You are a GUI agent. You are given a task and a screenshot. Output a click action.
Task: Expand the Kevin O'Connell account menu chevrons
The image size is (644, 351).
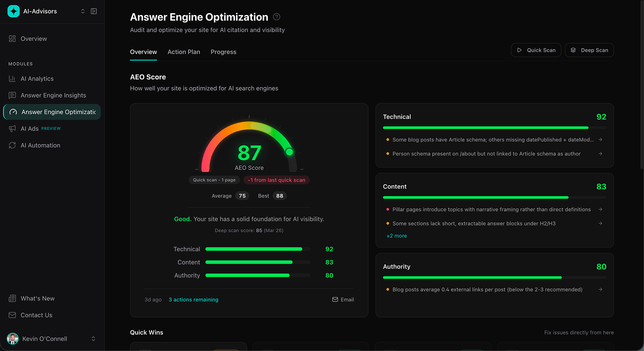click(x=93, y=339)
